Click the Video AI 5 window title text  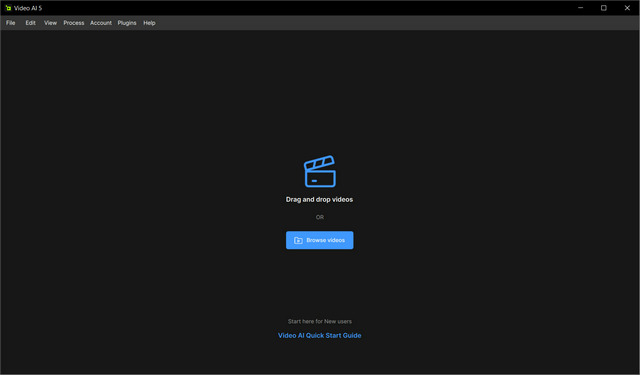(28, 8)
